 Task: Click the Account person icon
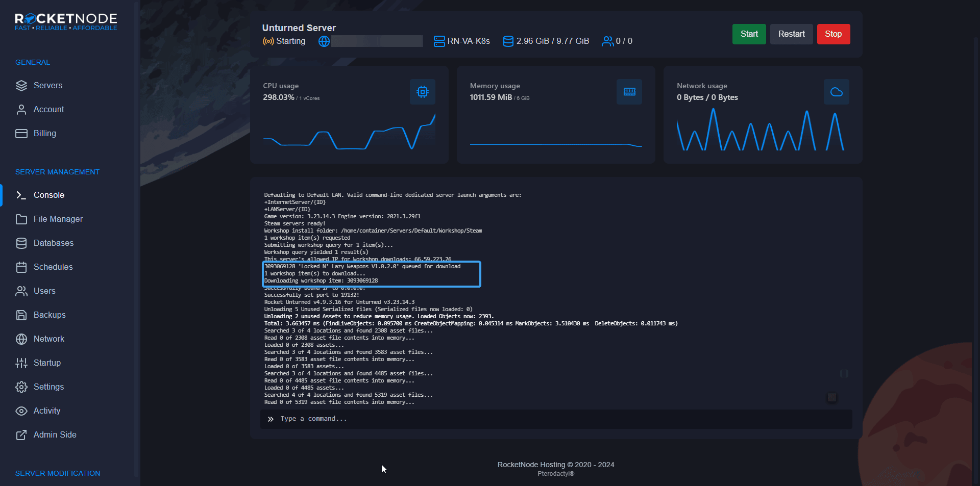[x=21, y=110]
